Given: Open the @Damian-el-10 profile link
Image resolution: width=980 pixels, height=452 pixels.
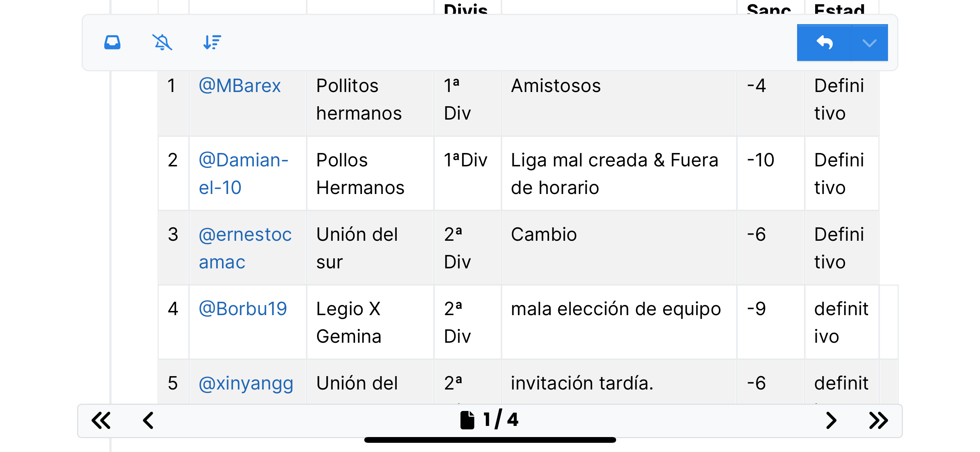Looking at the screenshot, I should tap(243, 174).
